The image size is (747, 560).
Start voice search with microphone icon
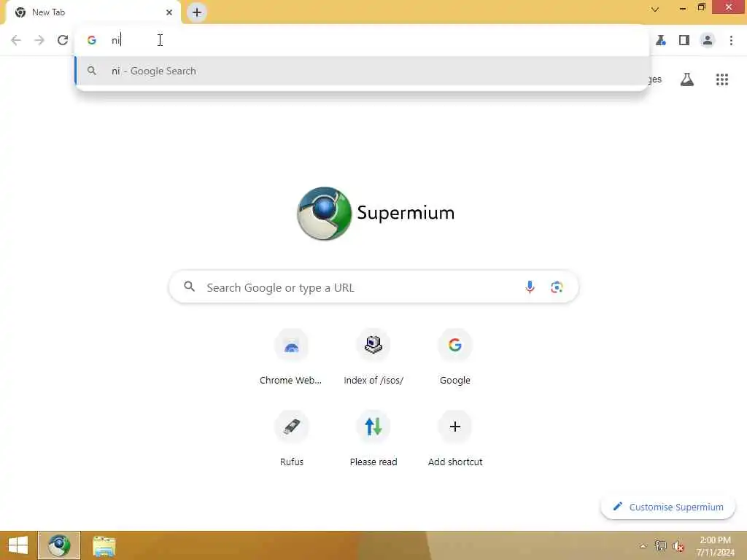(x=530, y=287)
